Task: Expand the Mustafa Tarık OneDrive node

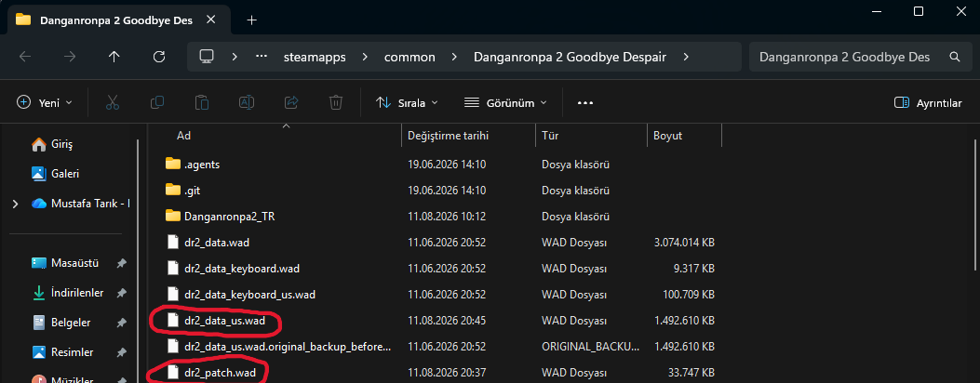Action: click(x=15, y=204)
